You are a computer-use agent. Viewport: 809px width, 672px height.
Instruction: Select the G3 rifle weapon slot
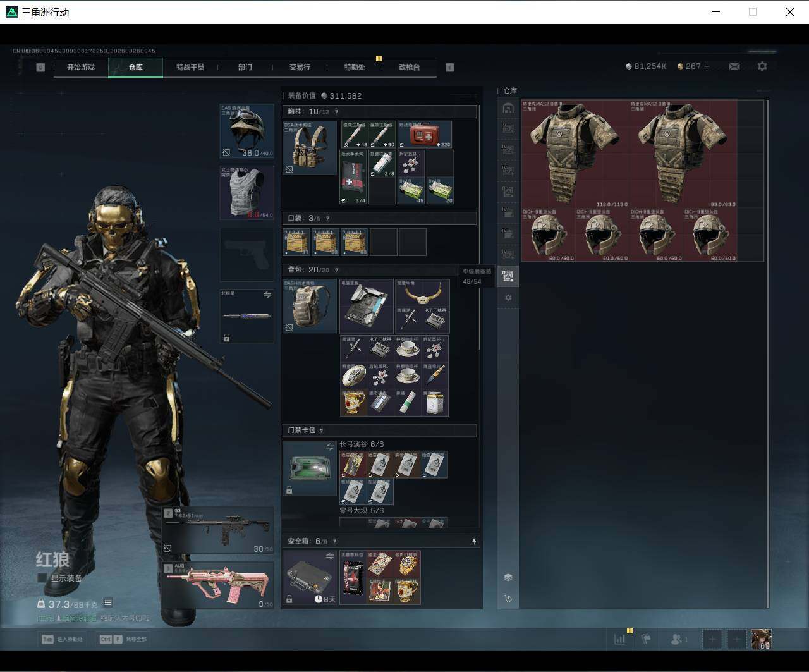[x=219, y=530]
